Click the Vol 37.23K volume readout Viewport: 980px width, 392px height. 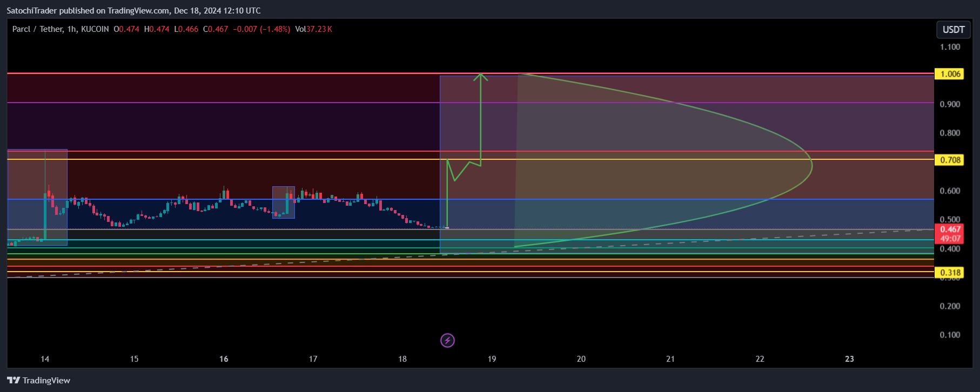313,29
